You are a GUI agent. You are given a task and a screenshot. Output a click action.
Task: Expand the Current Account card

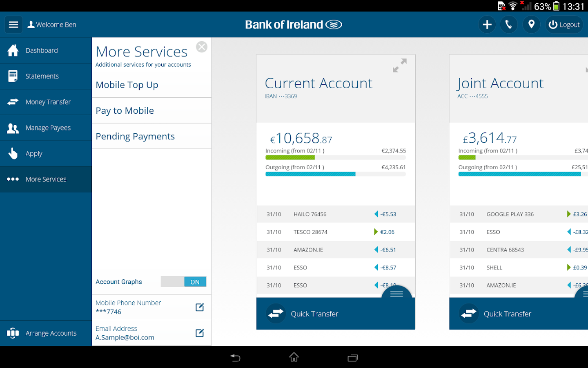coord(400,65)
